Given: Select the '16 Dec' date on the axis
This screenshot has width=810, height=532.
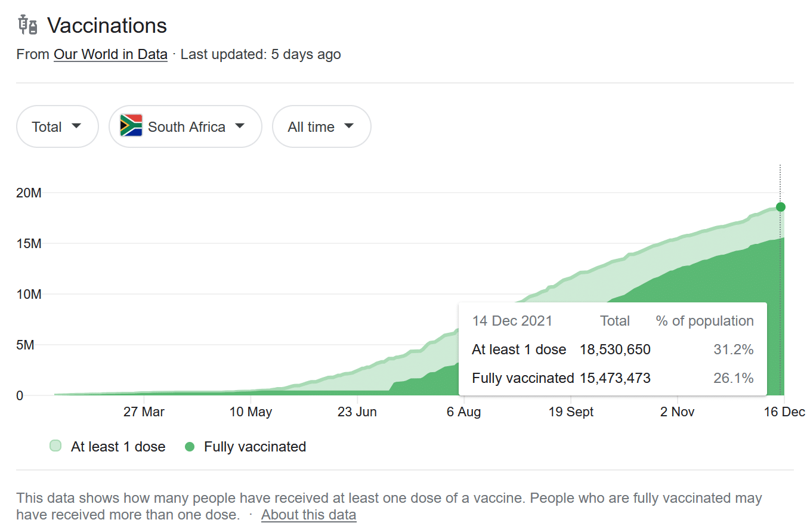Looking at the screenshot, I should click(x=785, y=412).
